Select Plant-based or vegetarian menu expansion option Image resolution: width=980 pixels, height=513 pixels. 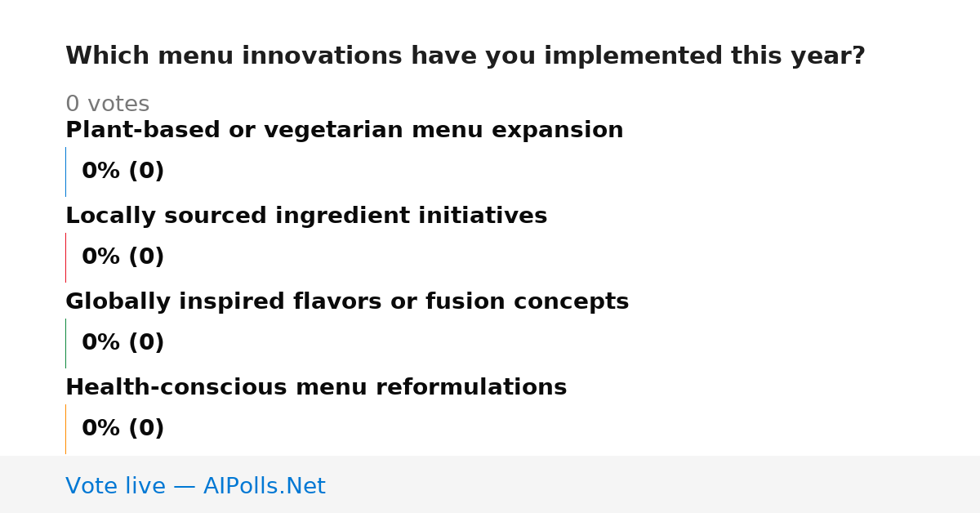point(344,131)
